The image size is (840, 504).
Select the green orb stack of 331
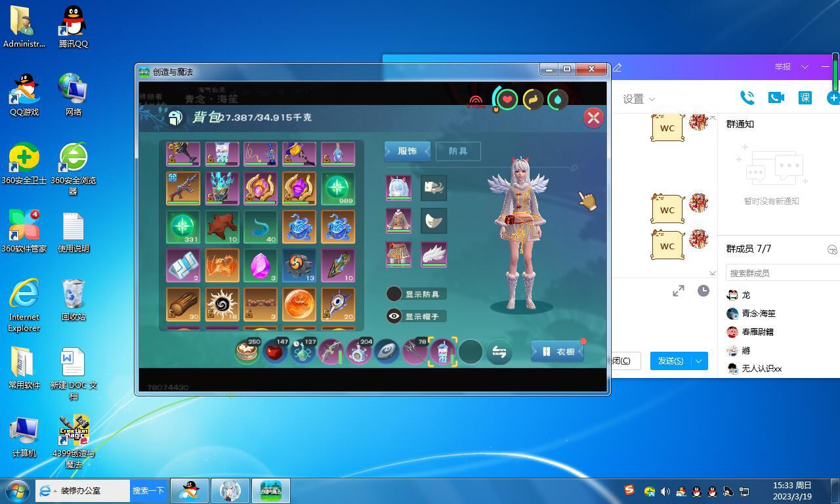[183, 227]
